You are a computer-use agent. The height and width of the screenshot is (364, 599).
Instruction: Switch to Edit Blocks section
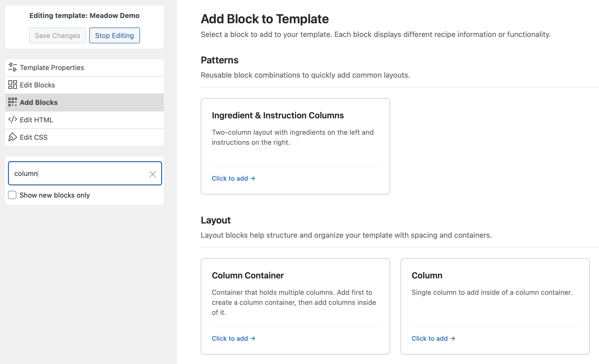[37, 85]
